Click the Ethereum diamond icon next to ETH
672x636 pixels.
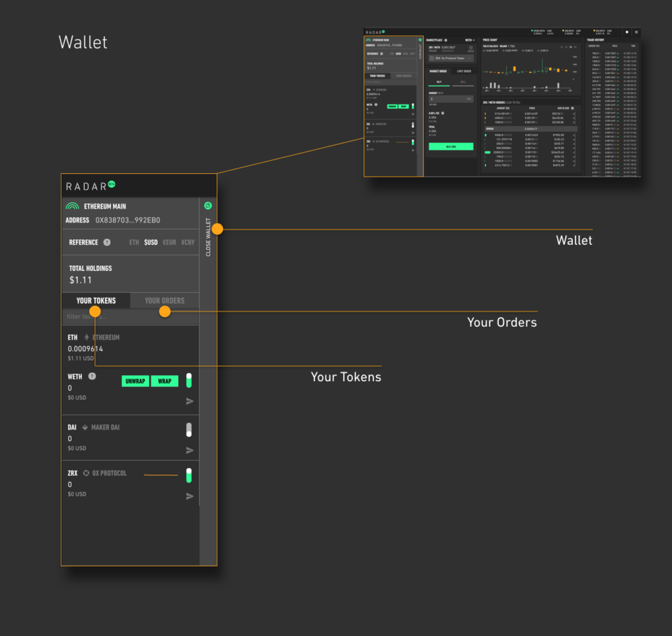pyautogui.click(x=87, y=337)
